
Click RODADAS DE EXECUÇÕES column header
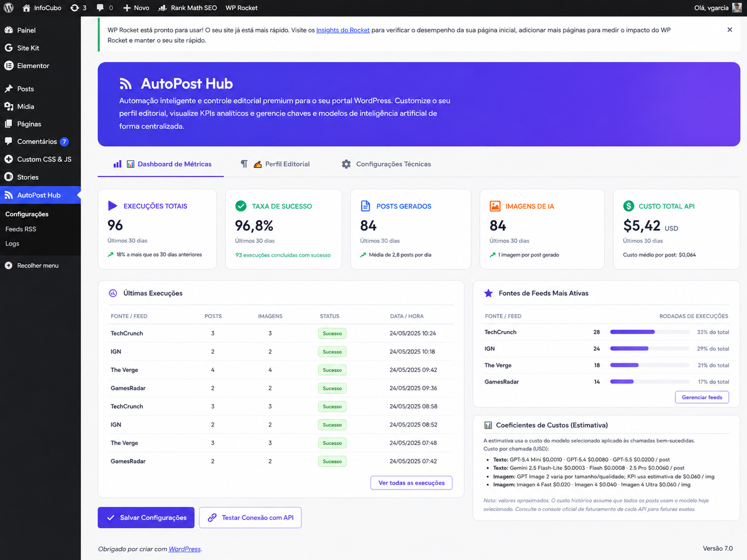point(694,316)
